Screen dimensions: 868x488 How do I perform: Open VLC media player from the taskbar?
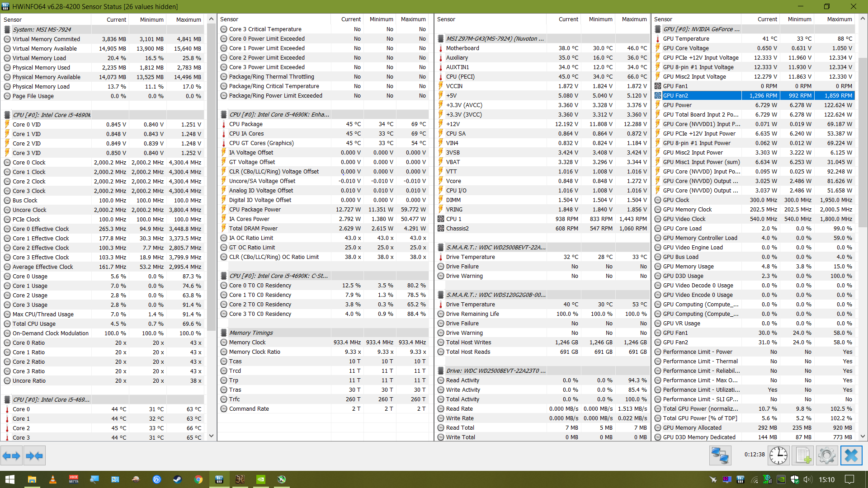point(53,479)
